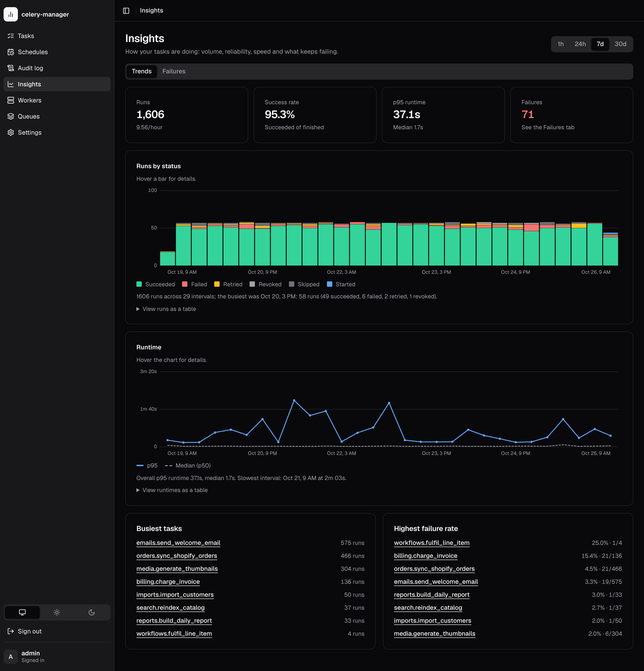Click the Workers server icon
The image size is (644, 671).
11,100
